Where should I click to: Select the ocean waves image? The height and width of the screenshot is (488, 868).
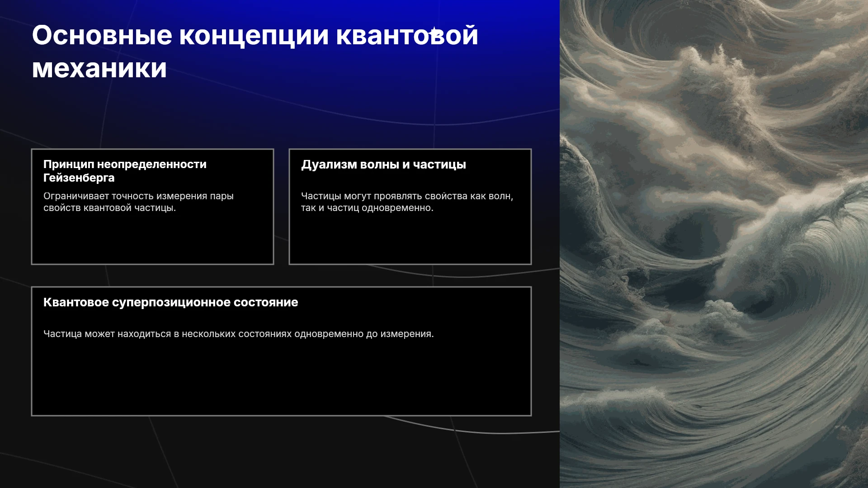pos(714,244)
